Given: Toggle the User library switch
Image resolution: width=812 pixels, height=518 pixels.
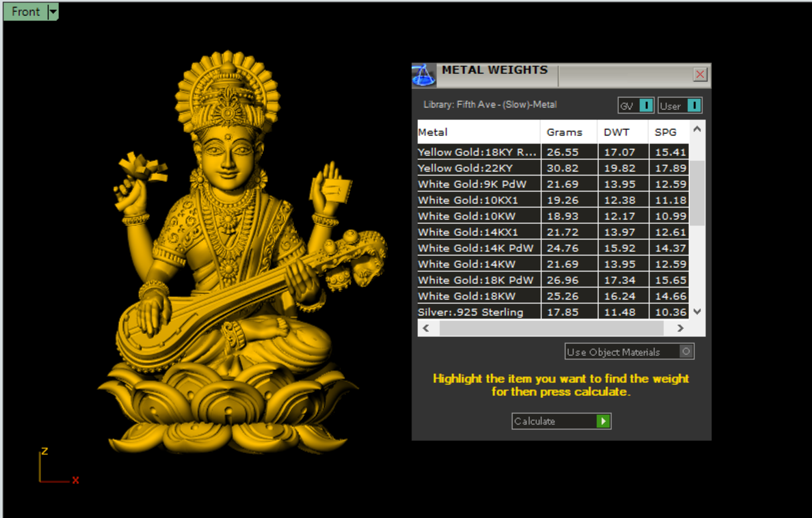Looking at the screenshot, I should tap(693, 106).
